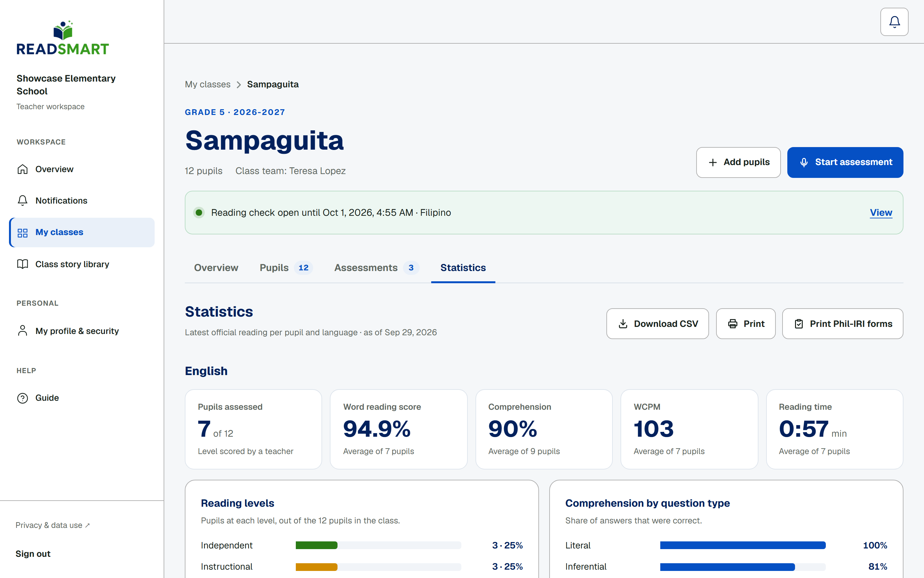Click the download icon on Download CSV

[x=623, y=324]
